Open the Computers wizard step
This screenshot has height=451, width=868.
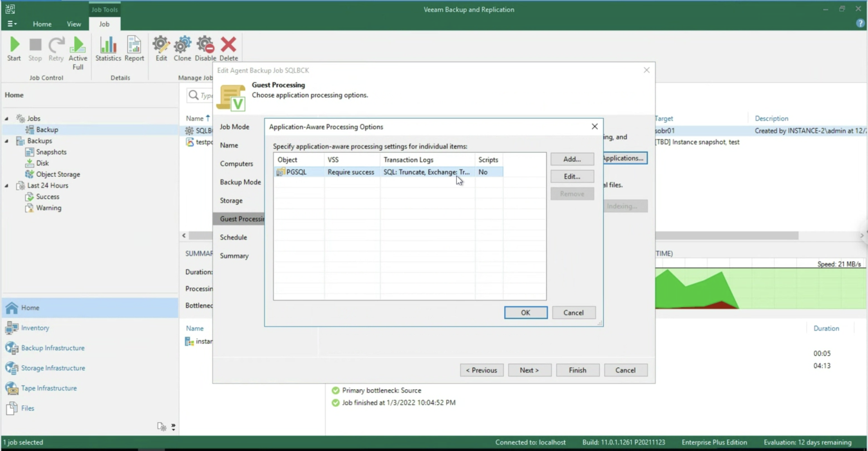tap(236, 164)
